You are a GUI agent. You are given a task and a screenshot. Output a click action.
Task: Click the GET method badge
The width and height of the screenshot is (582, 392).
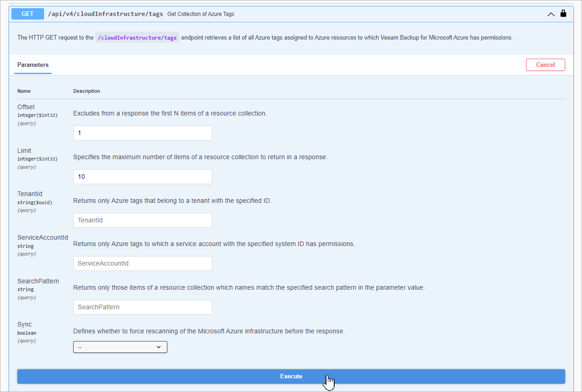28,14
